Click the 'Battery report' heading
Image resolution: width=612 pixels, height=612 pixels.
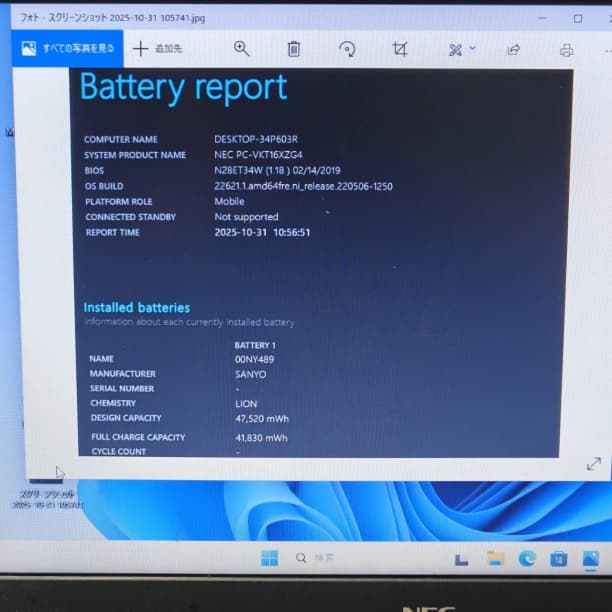tap(183, 87)
